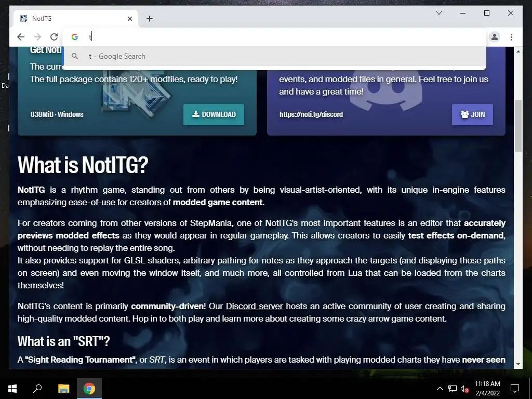
Task: Click the 'Sight Reading Tournament' text
Action: point(80,360)
